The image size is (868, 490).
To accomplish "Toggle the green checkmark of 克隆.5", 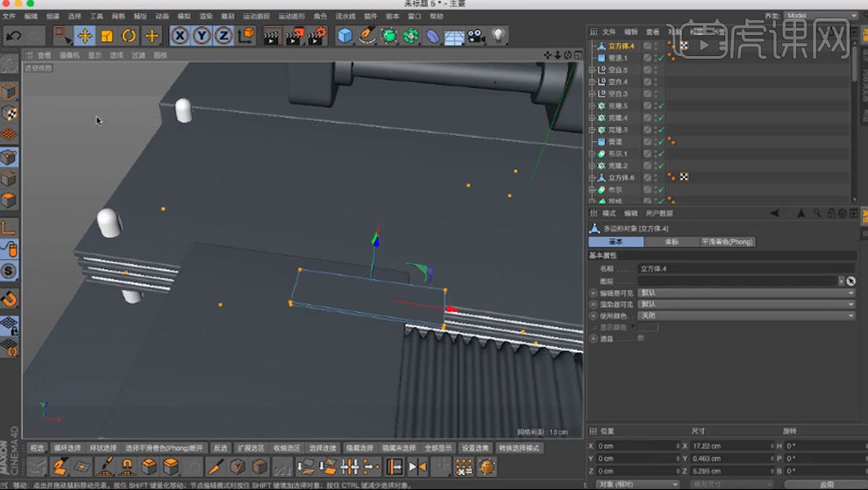I will [660, 106].
